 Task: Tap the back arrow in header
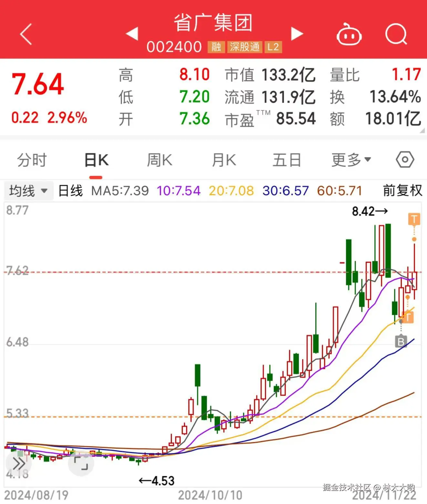[26, 34]
